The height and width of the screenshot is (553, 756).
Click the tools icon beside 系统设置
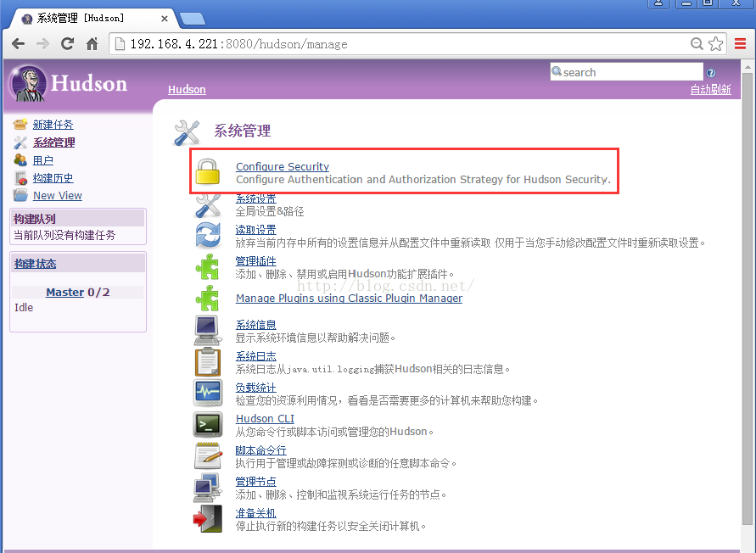coord(208,205)
